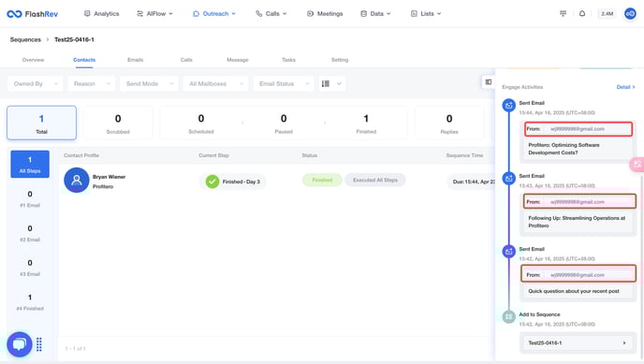Open Quick question about your recent post email

pyautogui.click(x=574, y=291)
